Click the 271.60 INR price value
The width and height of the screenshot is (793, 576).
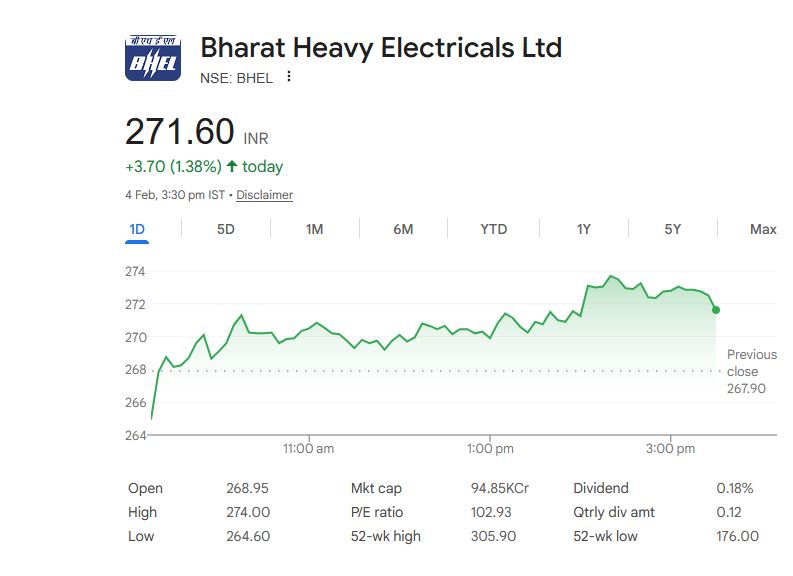(x=180, y=132)
